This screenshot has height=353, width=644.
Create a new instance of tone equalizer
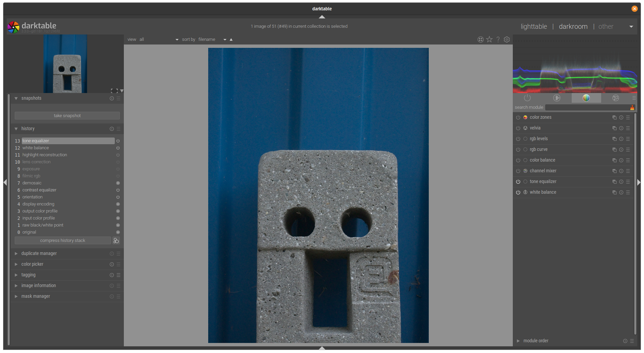(x=614, y=182)
